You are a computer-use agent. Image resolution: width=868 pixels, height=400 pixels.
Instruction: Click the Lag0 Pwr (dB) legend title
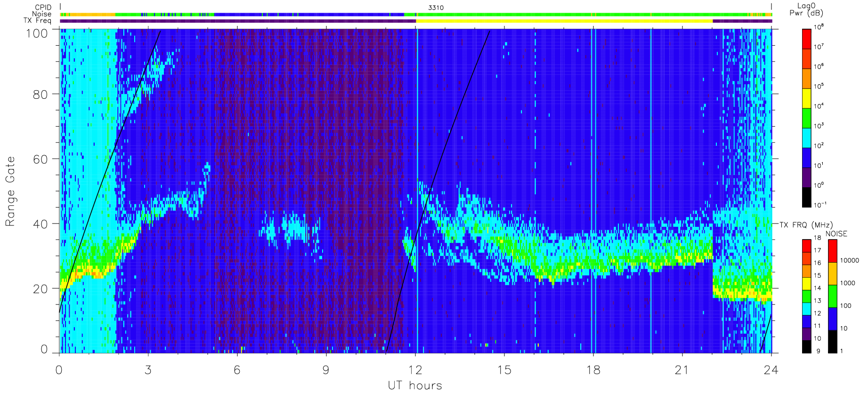click(806, 9)
